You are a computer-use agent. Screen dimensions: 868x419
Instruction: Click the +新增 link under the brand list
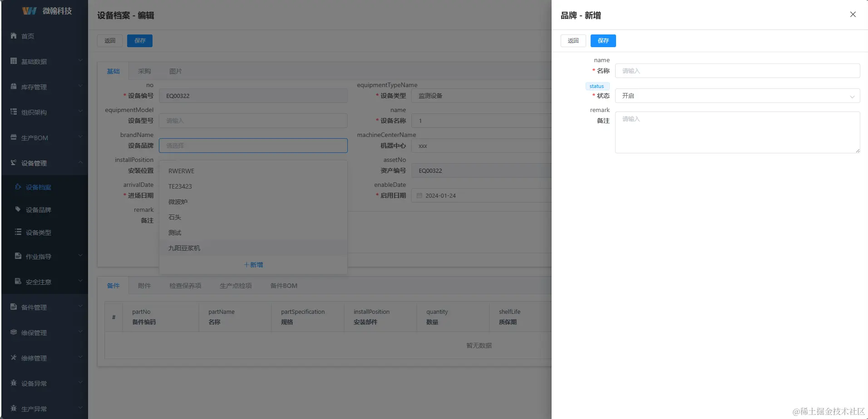pyautogui.click(x=253, y=265)
